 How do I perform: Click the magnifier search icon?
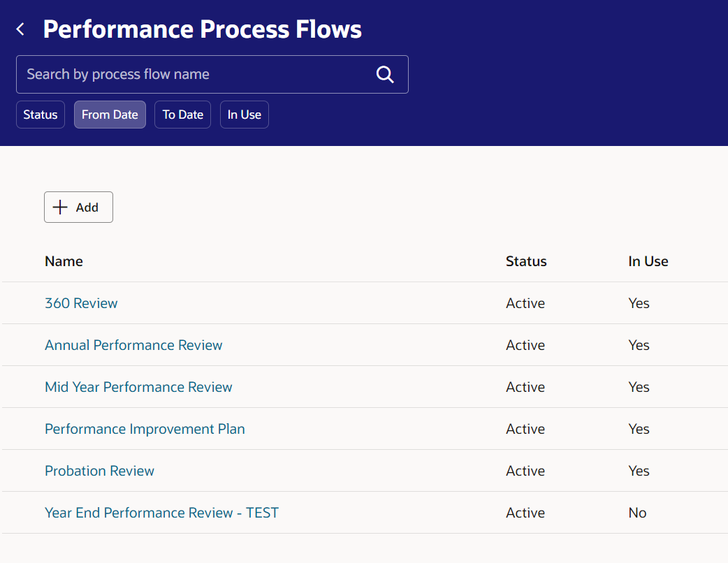(x=385, y=74)
